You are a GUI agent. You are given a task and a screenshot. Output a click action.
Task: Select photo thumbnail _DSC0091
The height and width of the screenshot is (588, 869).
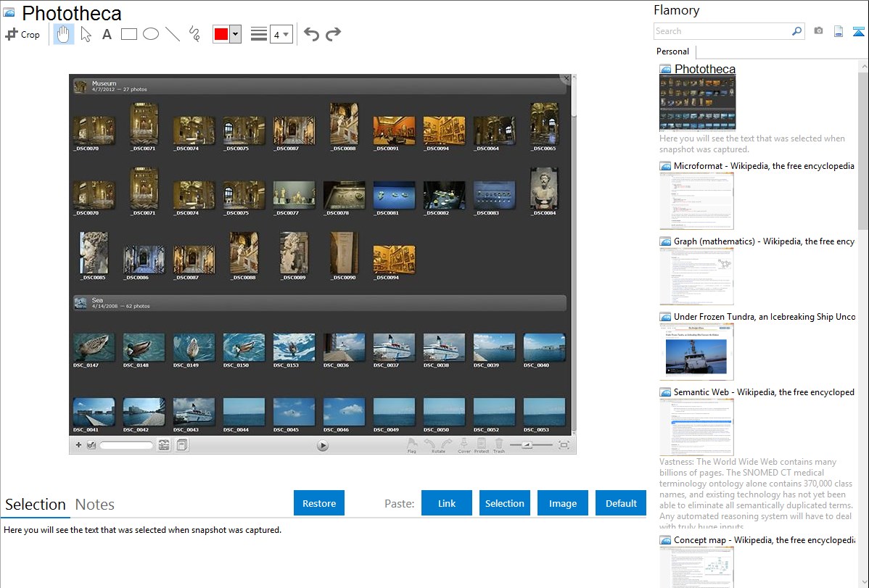pos(394,131)
